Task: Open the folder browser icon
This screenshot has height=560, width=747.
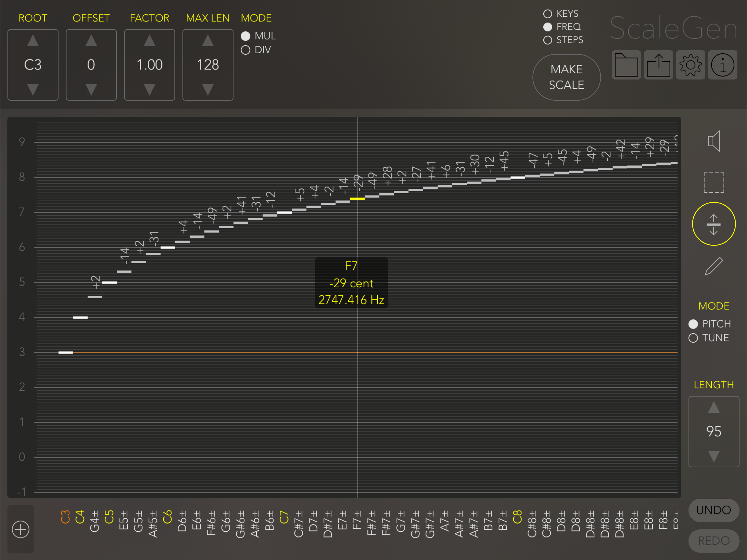Action: coord(626,65)
